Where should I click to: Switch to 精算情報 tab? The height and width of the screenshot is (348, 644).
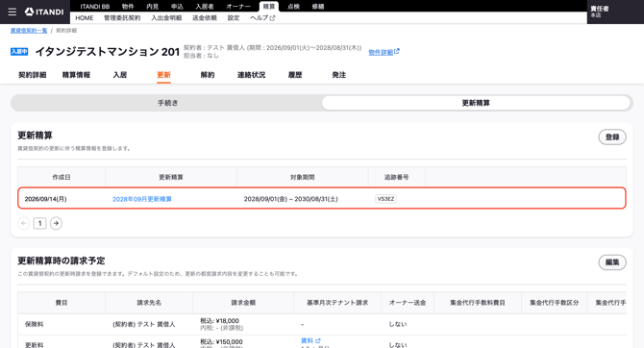(x=76, y=75)
